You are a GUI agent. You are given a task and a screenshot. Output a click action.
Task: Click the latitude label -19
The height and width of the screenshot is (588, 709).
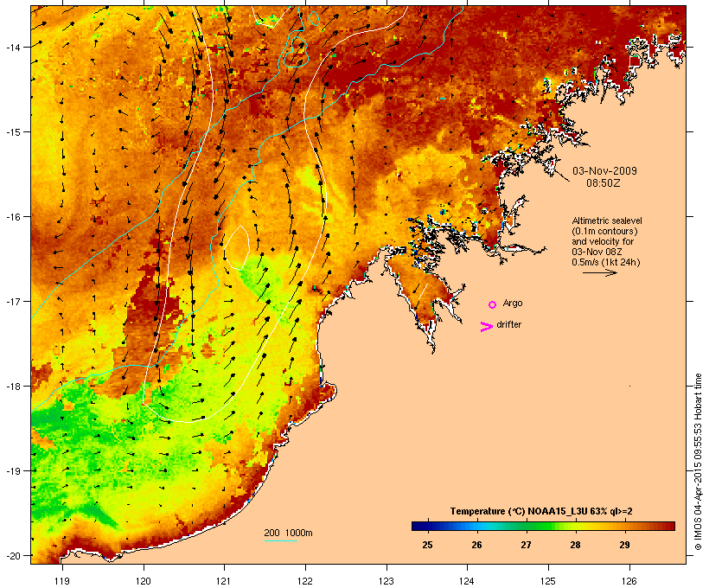13,471
